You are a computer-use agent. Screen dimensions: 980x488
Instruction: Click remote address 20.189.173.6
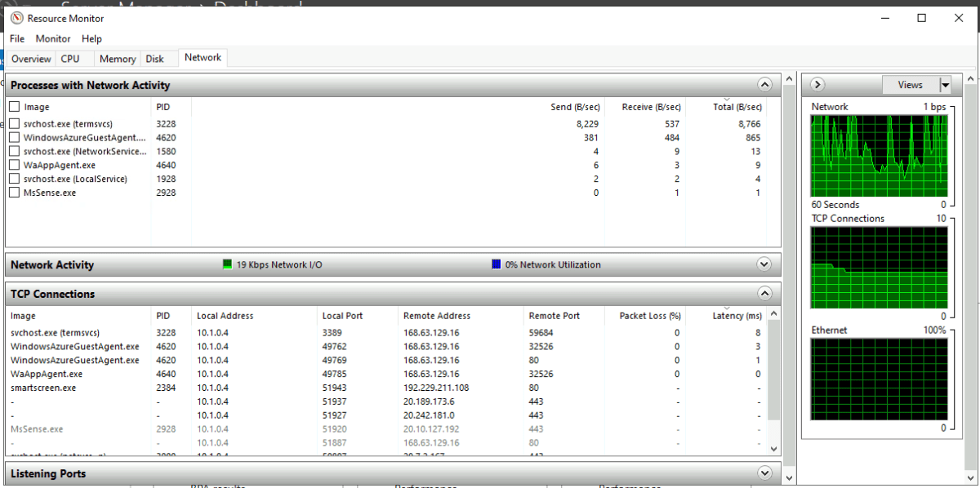[x=429, y=401]
